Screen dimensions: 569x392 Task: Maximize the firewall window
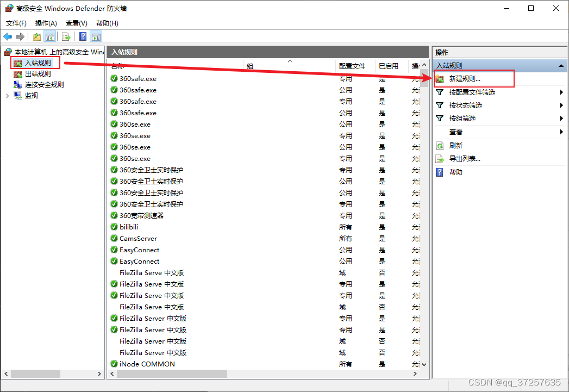pos(531,8)
